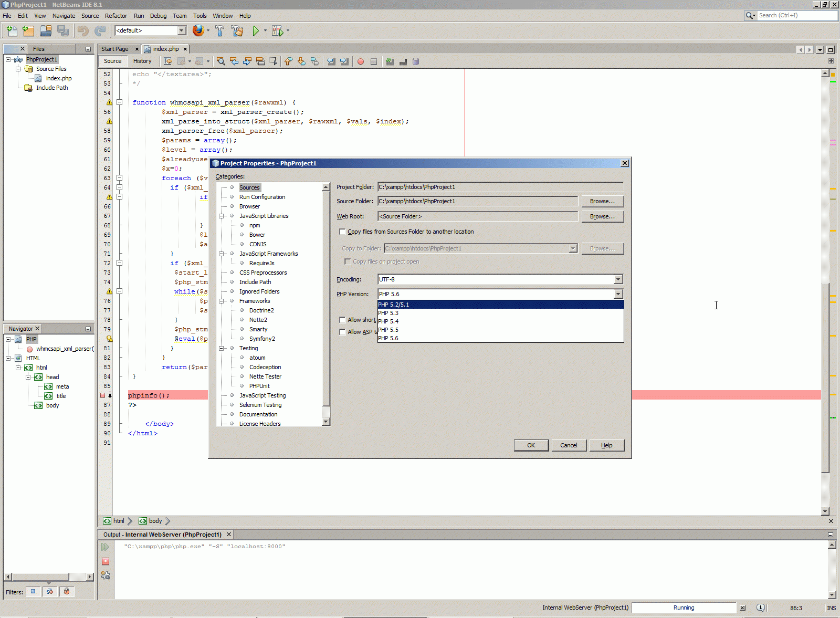Select Run Configuration category
Screen dimensions: 840x618
pyautogui.click(x=262, y=197)
